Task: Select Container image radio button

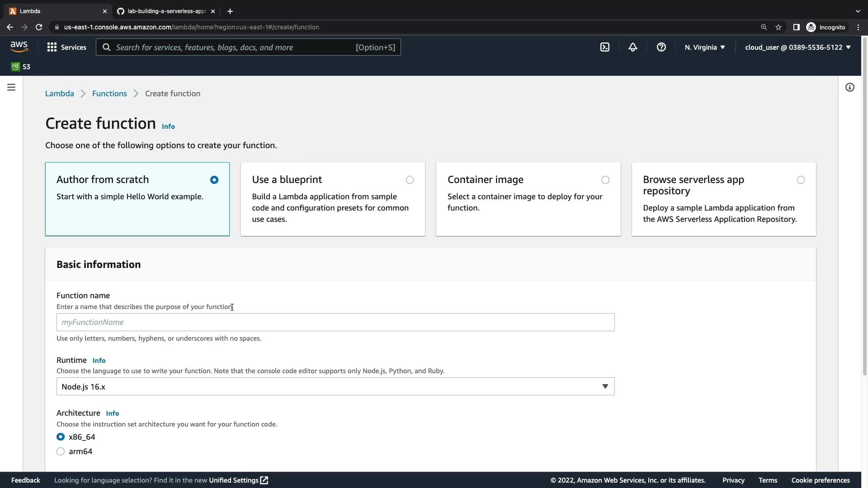Action: click(x=605, y=180)
